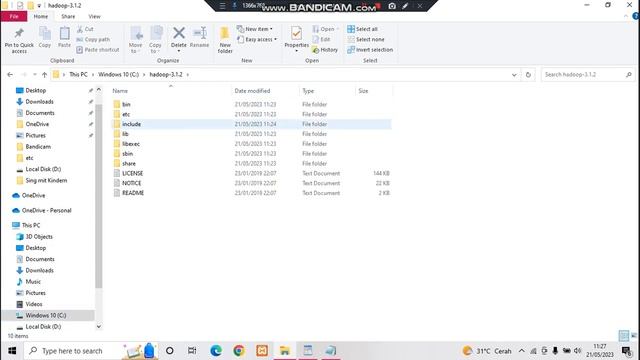640x360 pixels.
Task: Open the Easy access dropdown
Action: (257, 40)
